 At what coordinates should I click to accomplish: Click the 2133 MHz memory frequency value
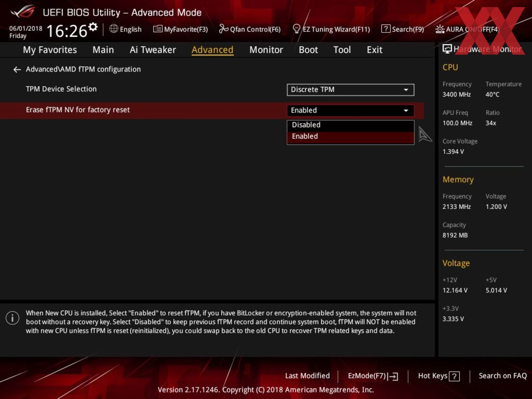[x=457, y=207]
